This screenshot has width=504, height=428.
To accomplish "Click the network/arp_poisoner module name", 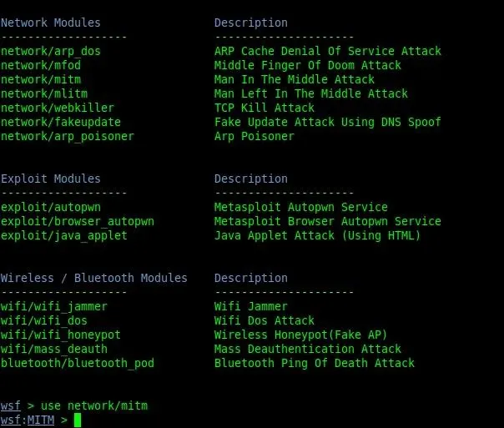I will [x=67, y=137].
